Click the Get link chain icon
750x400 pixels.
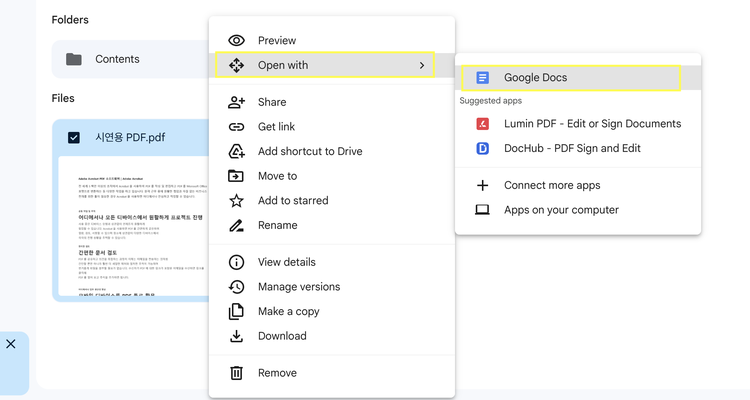(x=237, y=127)
